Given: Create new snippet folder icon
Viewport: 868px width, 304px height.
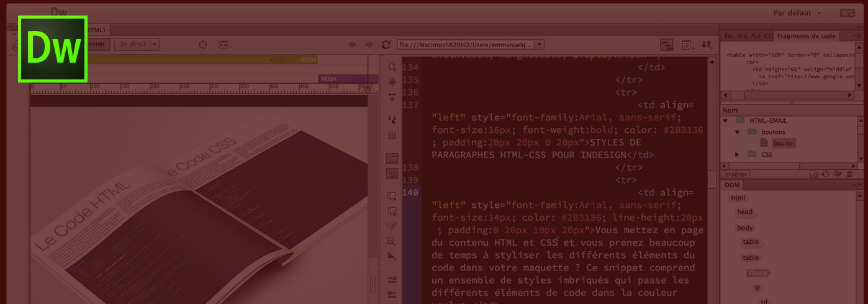Looking at the screenshot, I should click(813, 174).
